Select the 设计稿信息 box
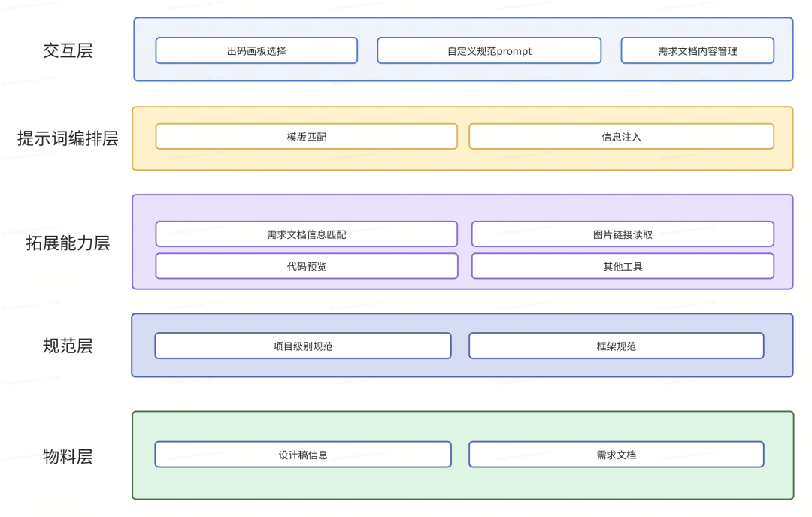 coord(302,454)
